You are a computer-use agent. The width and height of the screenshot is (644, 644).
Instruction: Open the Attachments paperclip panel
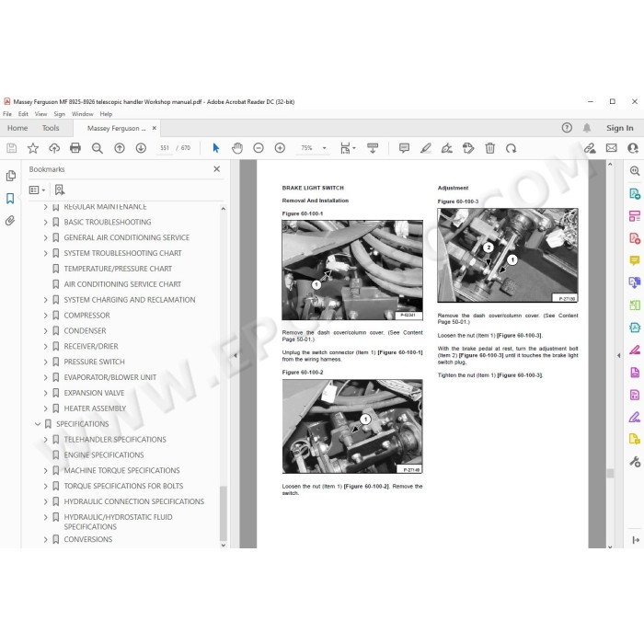(x=10, y=221)
